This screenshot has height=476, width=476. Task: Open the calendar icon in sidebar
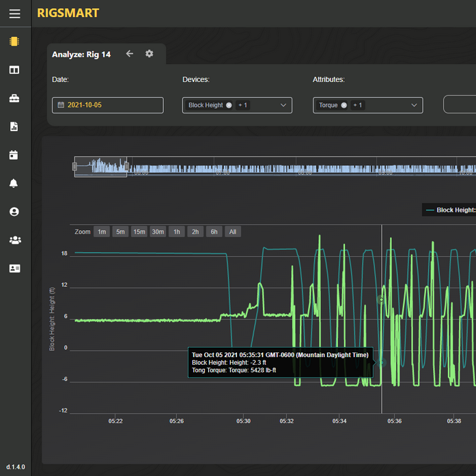(x=14, y=155)
